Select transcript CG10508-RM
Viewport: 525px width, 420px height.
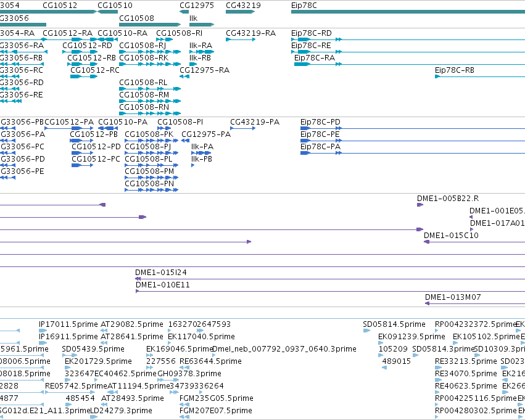(144, 95)
